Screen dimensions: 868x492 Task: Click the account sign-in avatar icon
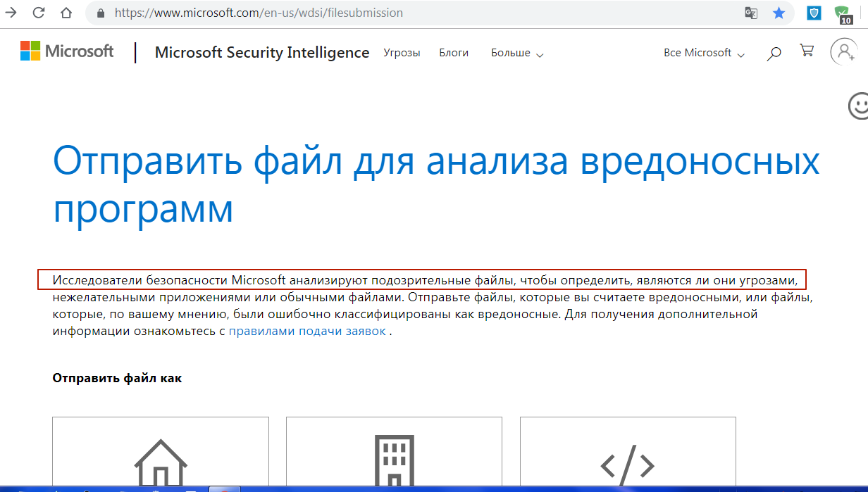coord(843,52)
